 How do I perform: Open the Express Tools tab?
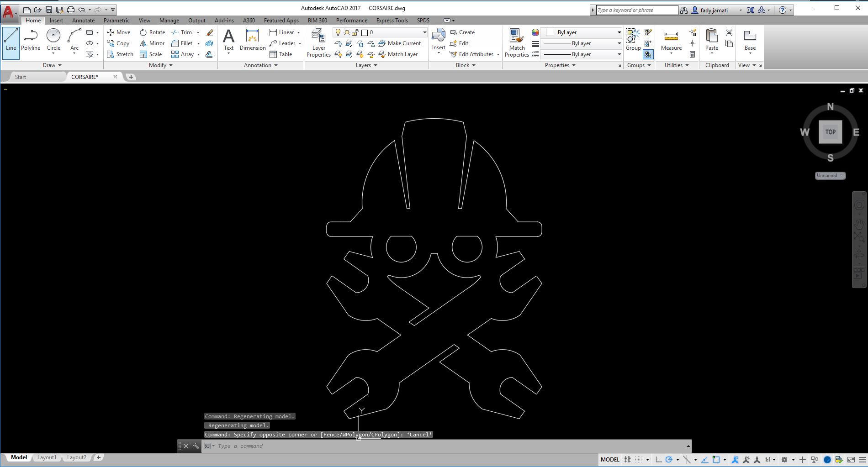[x=392, y=21]
